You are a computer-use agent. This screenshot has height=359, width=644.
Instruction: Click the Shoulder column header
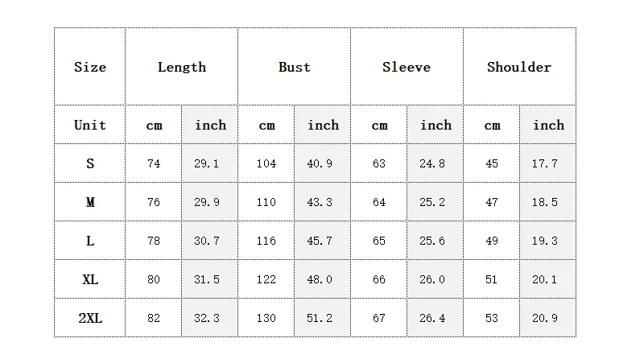519,67
